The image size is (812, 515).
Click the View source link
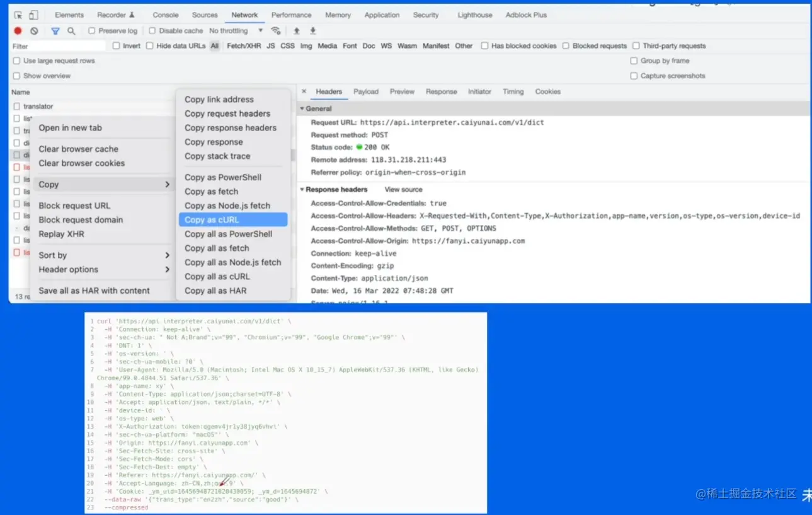click(x=403, y=190)
